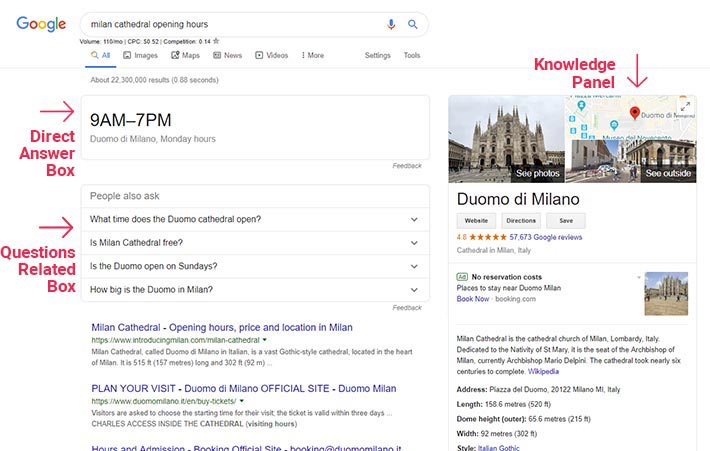Screen dimensions: 710x451
Task: Open dropdown arrow next to duomomilano.it URL
Action: click(x=242, y=401)
